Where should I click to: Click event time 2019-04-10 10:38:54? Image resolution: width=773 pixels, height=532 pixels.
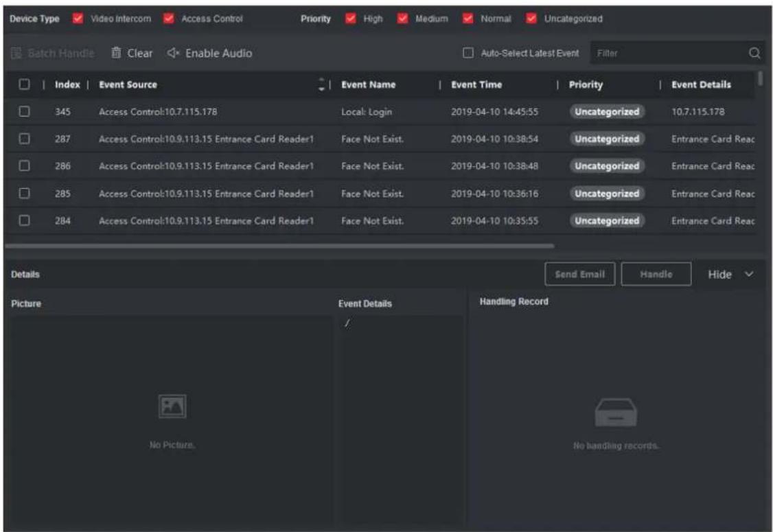pos(494,139)
